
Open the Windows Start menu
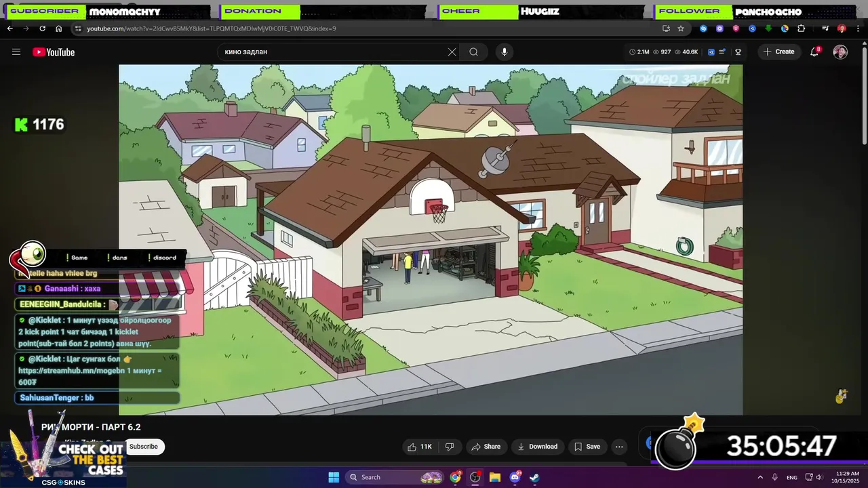click(x=334, y=477)
